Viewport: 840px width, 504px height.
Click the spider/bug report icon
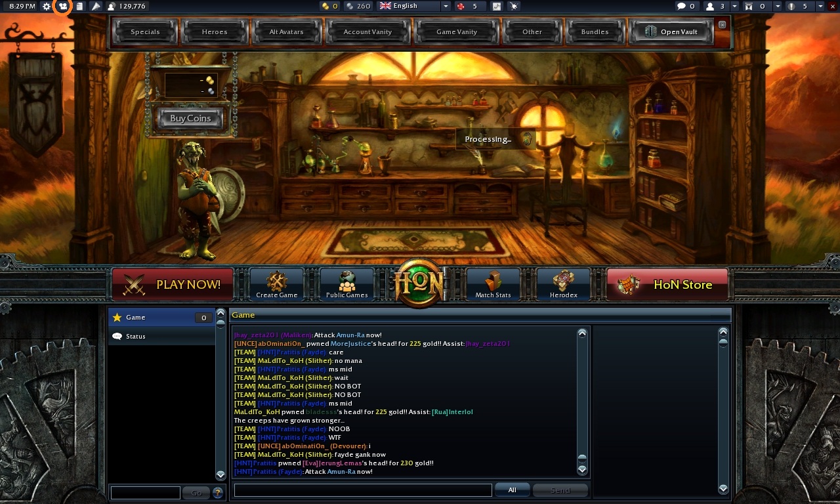(514, 6)
